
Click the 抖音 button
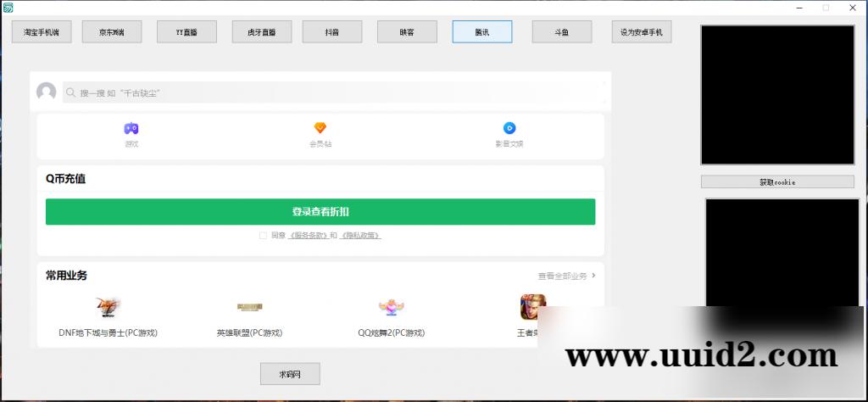point(332,32)
